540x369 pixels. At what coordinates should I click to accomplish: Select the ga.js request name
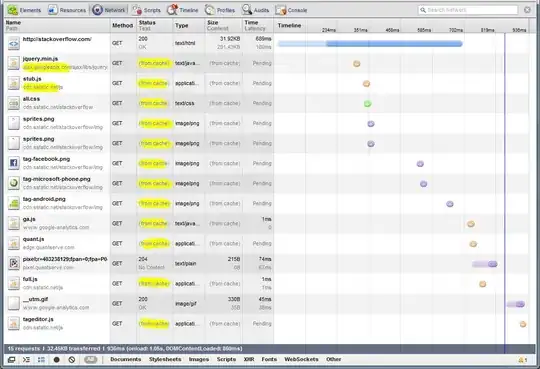pyautogui.click(x=29, y=219)
